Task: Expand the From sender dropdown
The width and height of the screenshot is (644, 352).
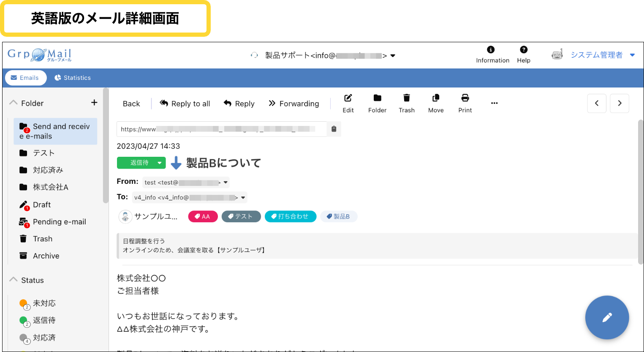Action: click(x=226, y=183)
